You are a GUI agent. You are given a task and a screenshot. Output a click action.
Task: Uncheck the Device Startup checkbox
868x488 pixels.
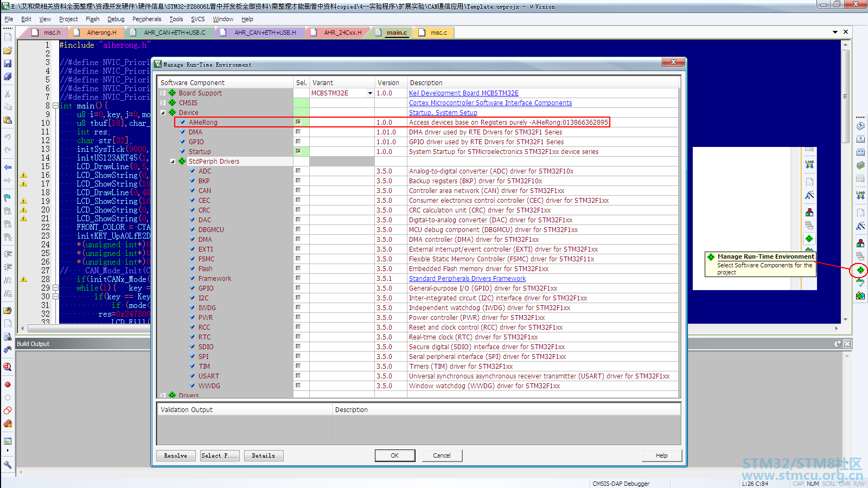[x=298, y=151]
